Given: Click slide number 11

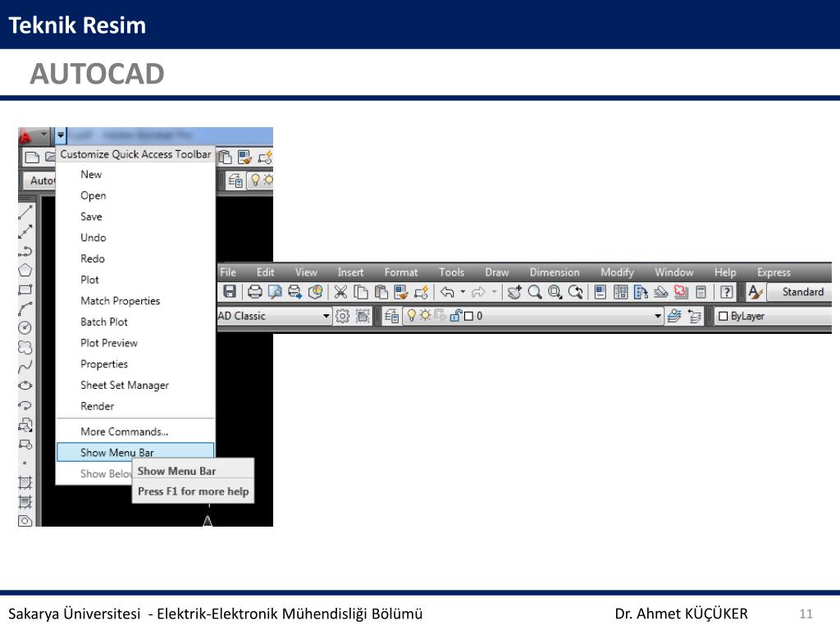Looking at the screenshot, I should click(806, 614).
